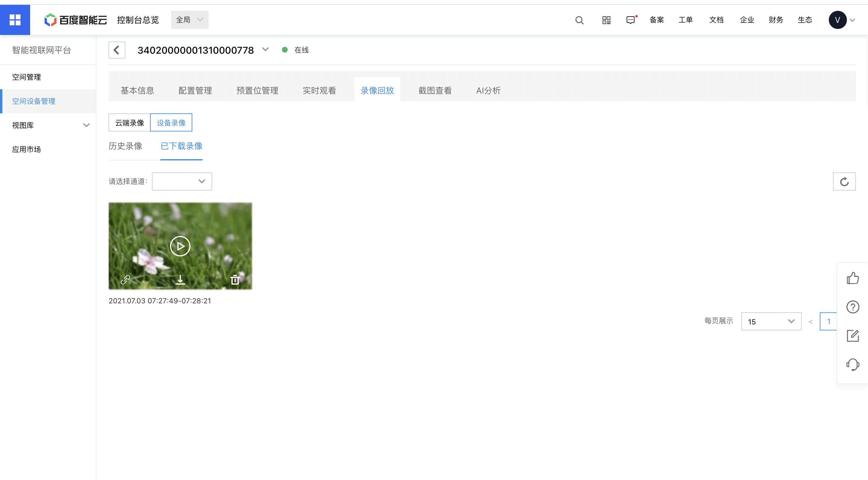Download the recording file

180,280
